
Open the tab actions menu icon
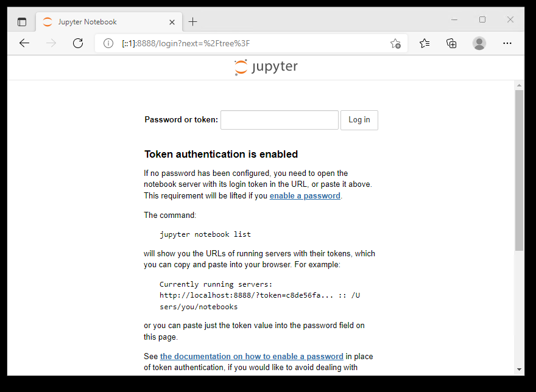click(x=22, y=22)
